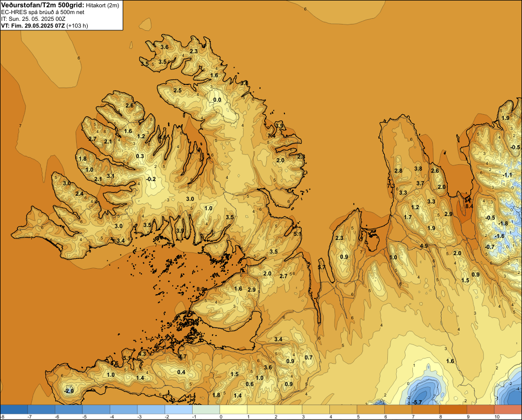Select the 3.7 temperature value on the map
Image resolution: width=522 pixels, height=420 pixels.
coord(420,183)
